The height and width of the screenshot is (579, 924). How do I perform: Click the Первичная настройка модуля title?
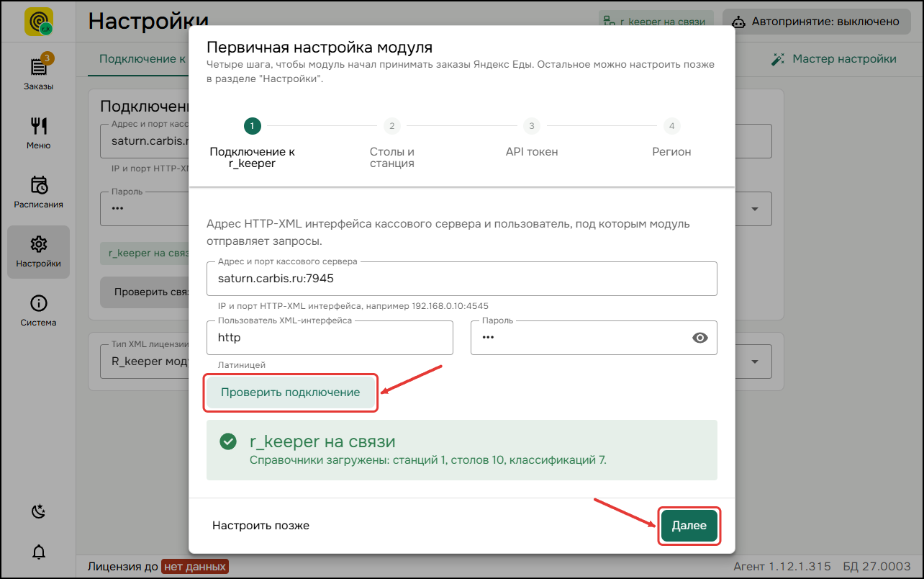320,48
